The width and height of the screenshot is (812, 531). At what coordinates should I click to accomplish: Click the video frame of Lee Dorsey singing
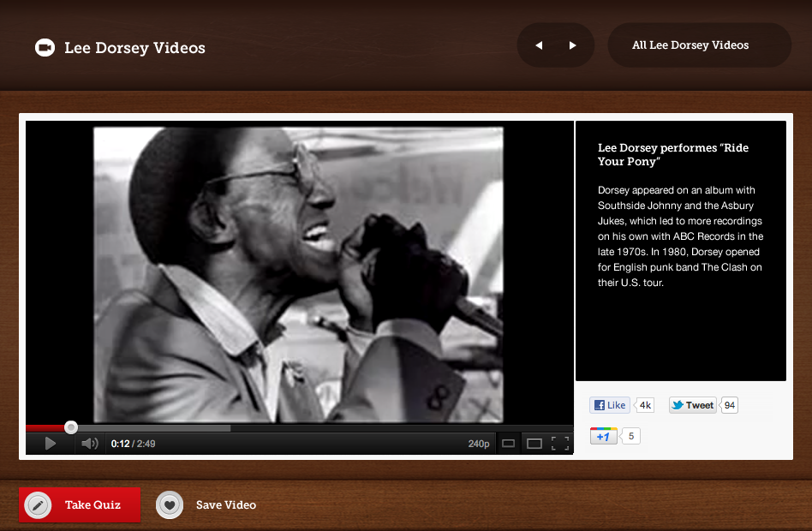298,275
